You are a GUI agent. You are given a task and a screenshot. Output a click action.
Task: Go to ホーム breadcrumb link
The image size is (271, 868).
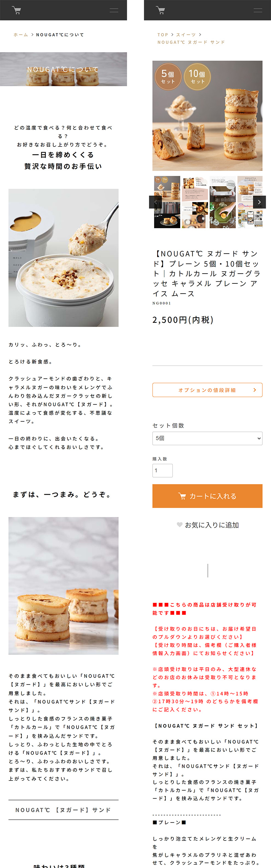[21, 35]
